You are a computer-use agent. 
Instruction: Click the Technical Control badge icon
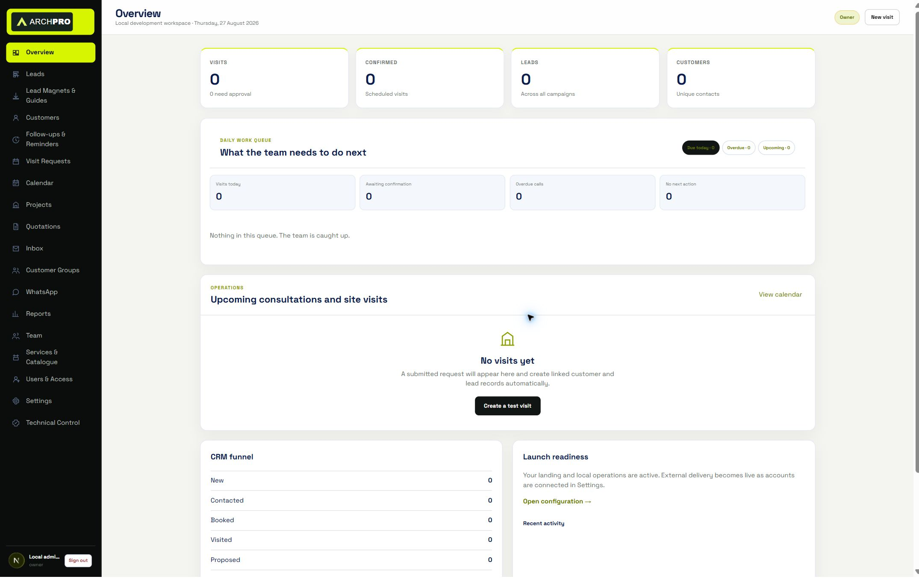[16, 423]
